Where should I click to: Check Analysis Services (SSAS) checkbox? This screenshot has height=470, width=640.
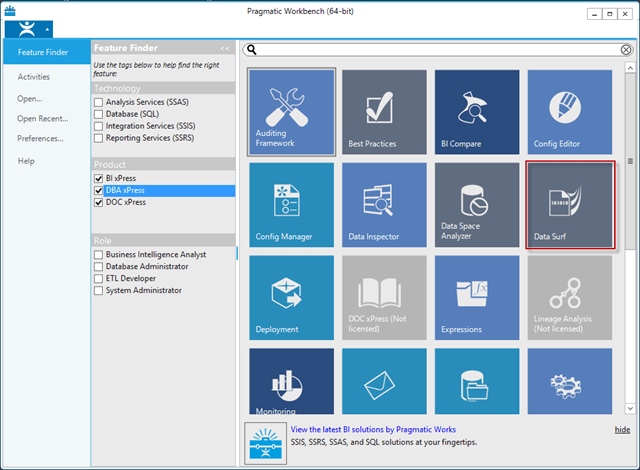(x=98, y=102)
